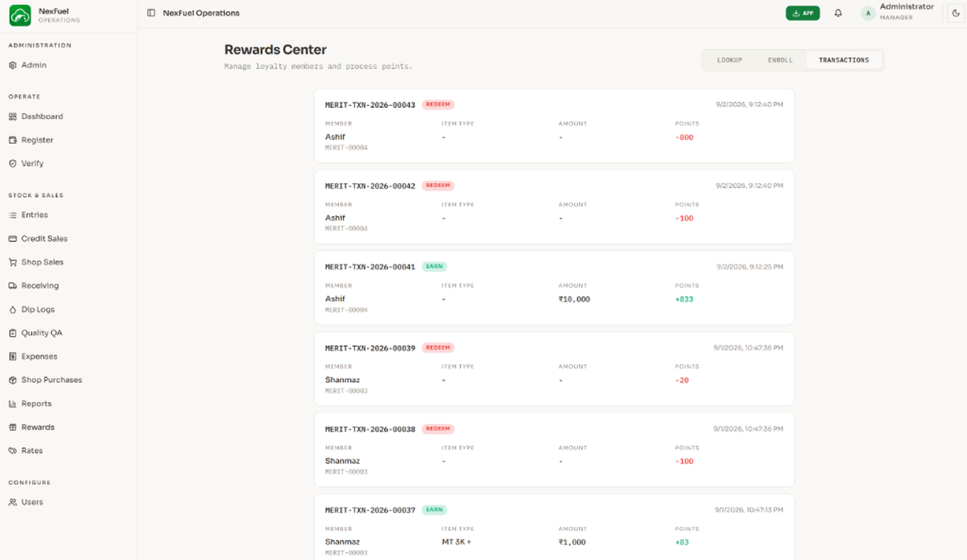The image size is (967, 560).
Task: Click the NexFuel logo icon
Action: point(20,15)
